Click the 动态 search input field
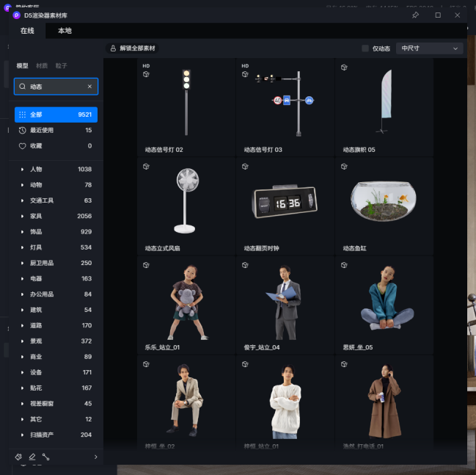The image size is (476, 475). (55, 87)
